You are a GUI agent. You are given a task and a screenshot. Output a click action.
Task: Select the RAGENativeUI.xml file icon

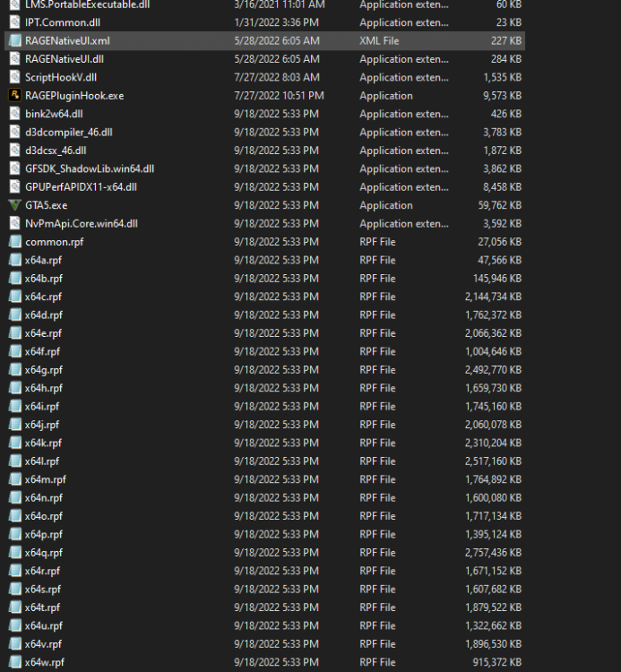pos(14,40)
